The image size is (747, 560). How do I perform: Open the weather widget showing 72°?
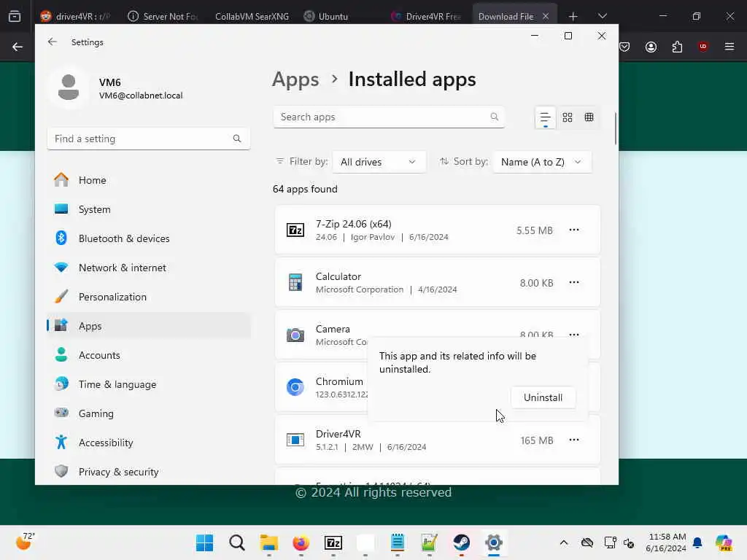[25, 542]
